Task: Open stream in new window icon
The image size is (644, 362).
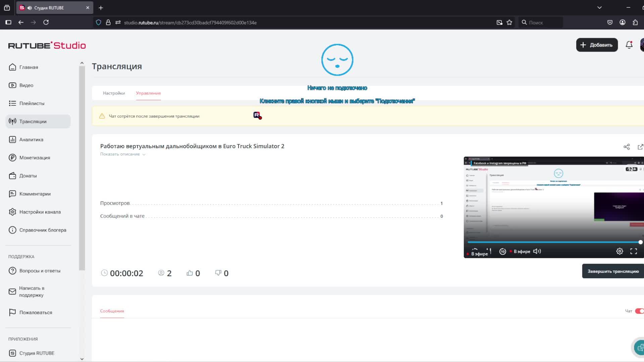Action: [640, 147]
